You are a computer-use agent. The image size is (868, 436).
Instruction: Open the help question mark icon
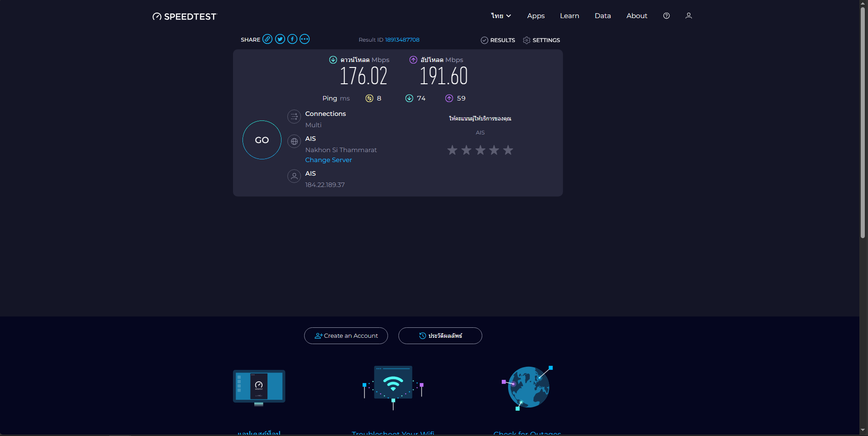point(666,16)
